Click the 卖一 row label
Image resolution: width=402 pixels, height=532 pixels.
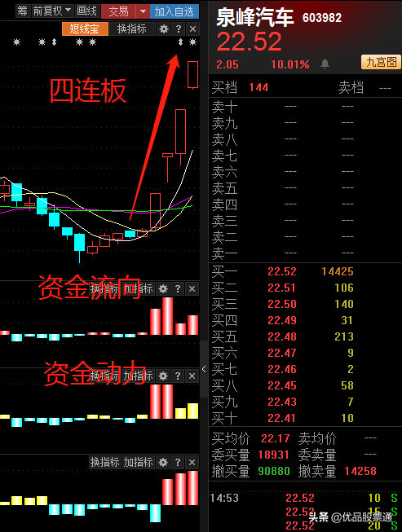pos(224,253)
